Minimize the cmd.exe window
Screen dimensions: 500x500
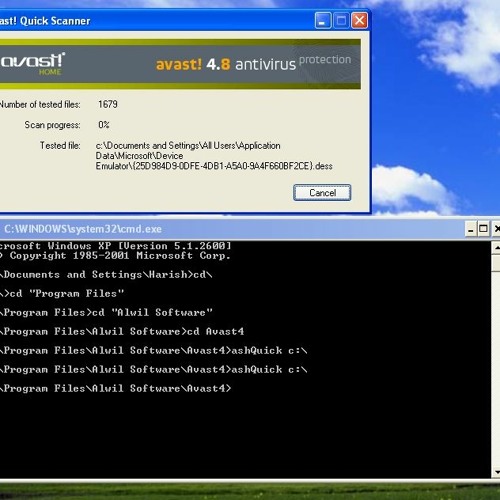tap(470, 229)
